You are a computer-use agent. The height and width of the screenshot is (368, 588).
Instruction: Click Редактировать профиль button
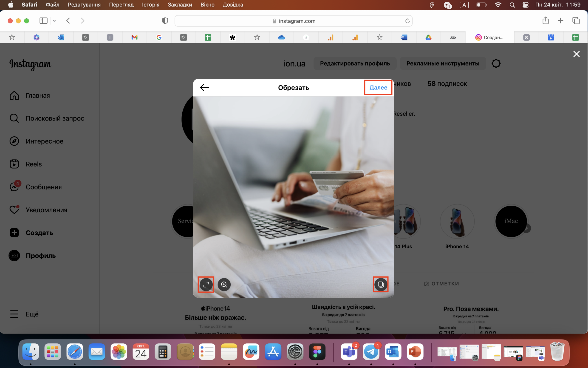[x=355, y=63]
